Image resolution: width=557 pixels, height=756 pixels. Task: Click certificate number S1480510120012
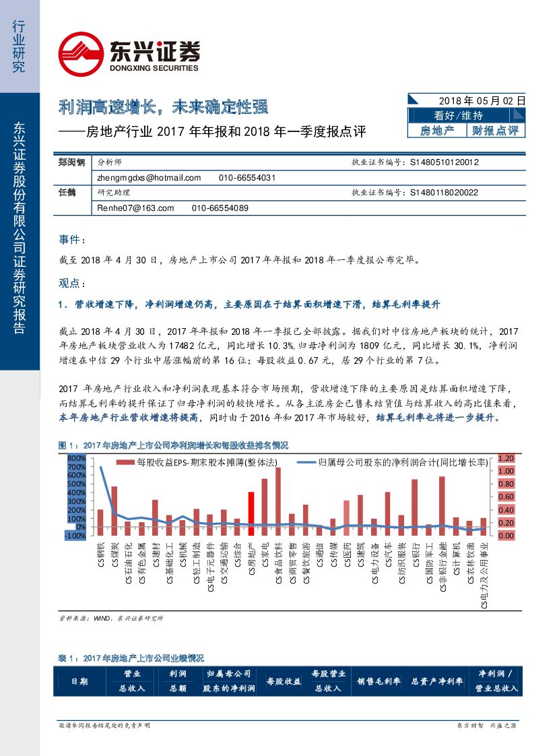(445, 162)
